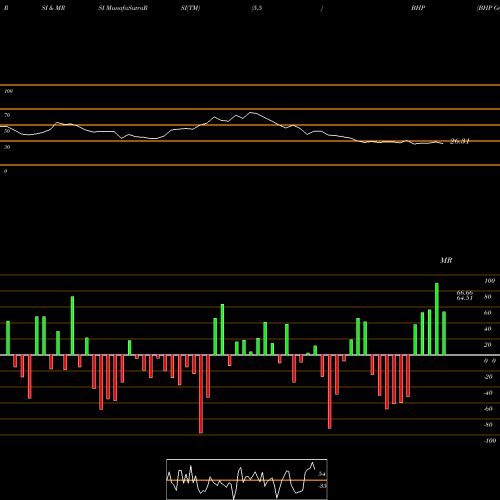The image size is (500, 500).
Task: Click the -80 label on MR axis
Action: coord(488,425)
